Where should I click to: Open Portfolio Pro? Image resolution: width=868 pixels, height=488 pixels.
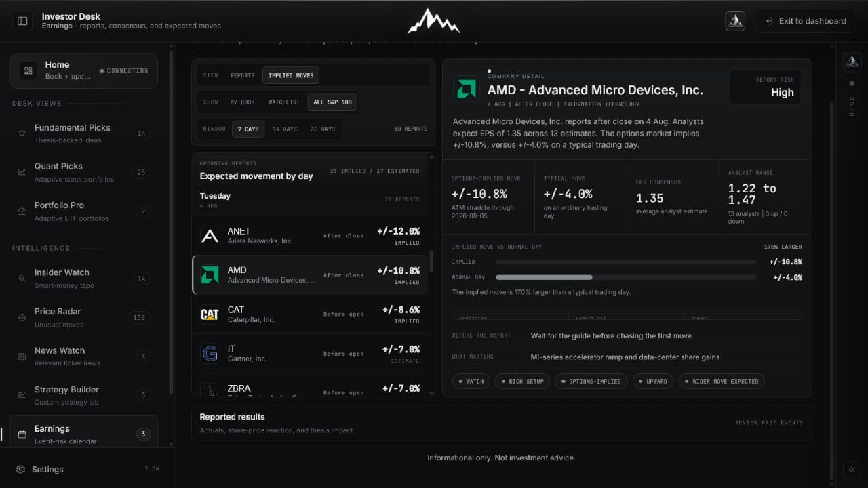83,211
